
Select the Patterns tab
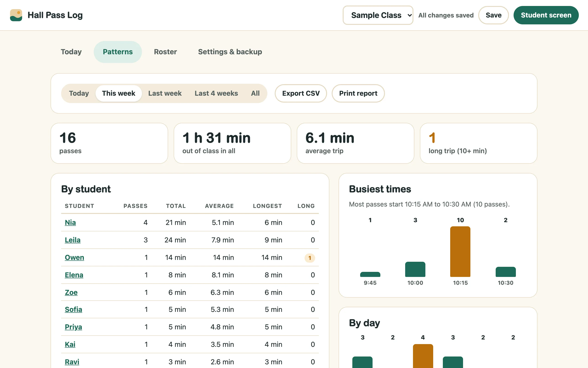click(x=118, y=52)
